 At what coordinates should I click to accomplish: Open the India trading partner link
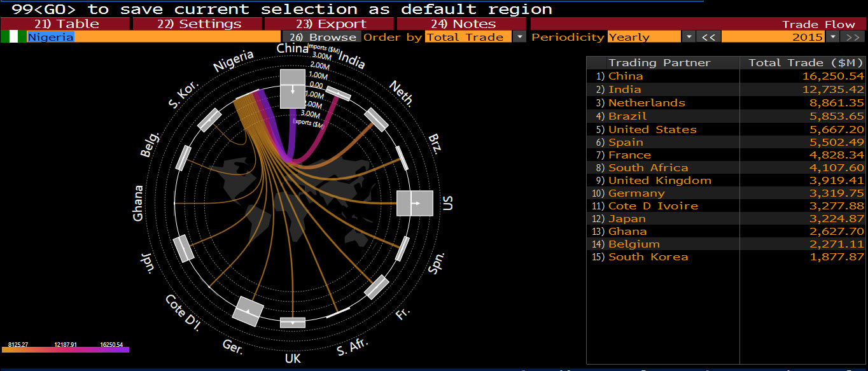(625, 89)
